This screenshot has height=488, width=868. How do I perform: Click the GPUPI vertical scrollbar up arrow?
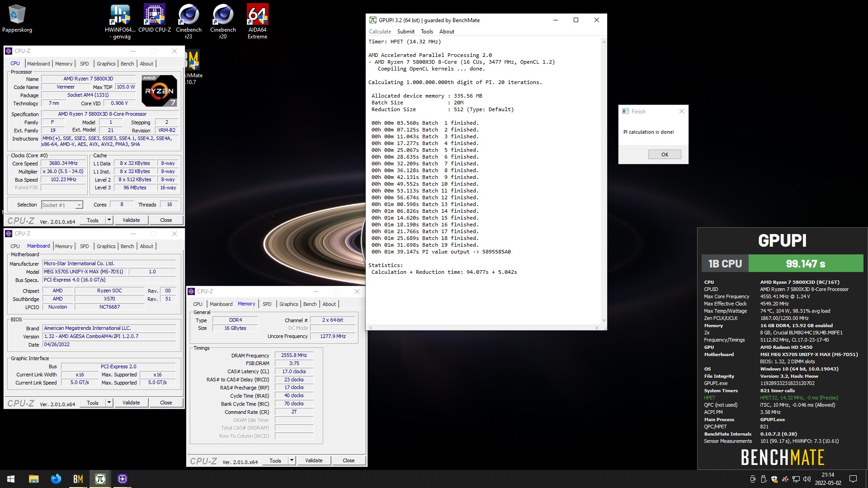pyautogui.click(x=604, y=42)
